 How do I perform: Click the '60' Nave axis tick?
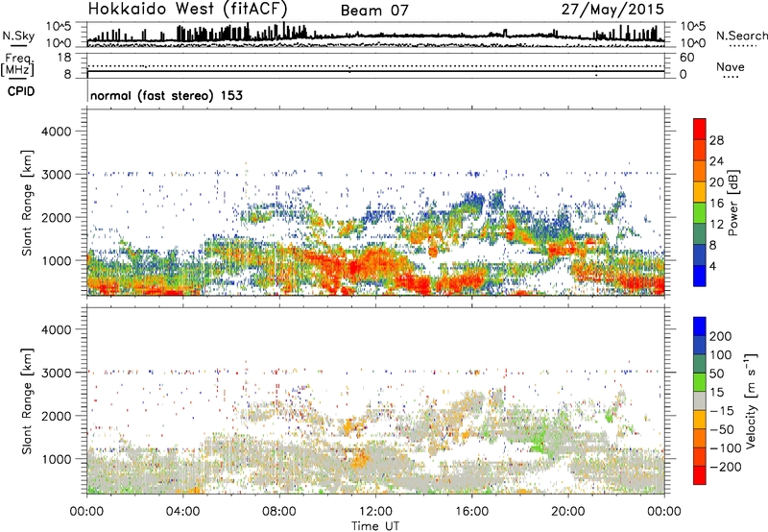click(x=686, y=58)
